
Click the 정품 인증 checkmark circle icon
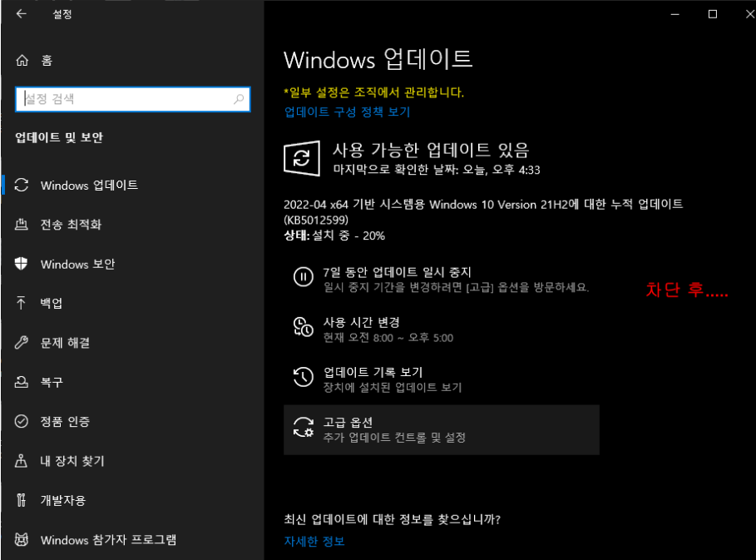click(x=22, y=422)
